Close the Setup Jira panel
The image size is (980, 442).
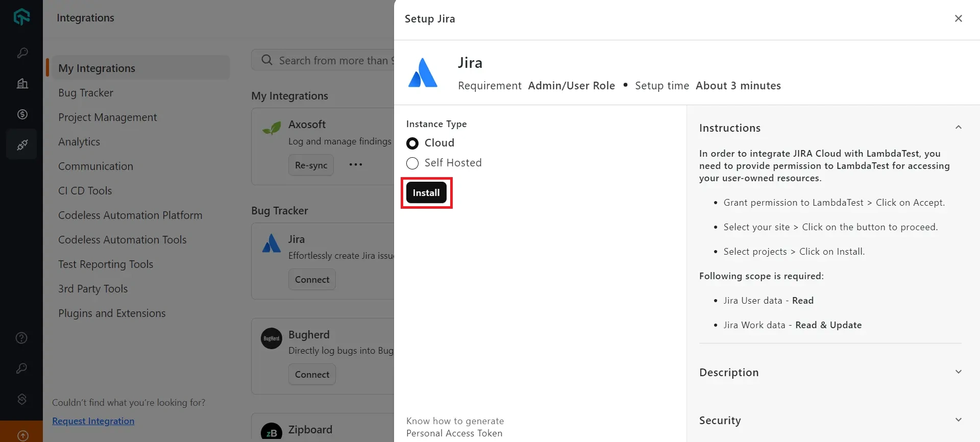(x=958, y=18)
